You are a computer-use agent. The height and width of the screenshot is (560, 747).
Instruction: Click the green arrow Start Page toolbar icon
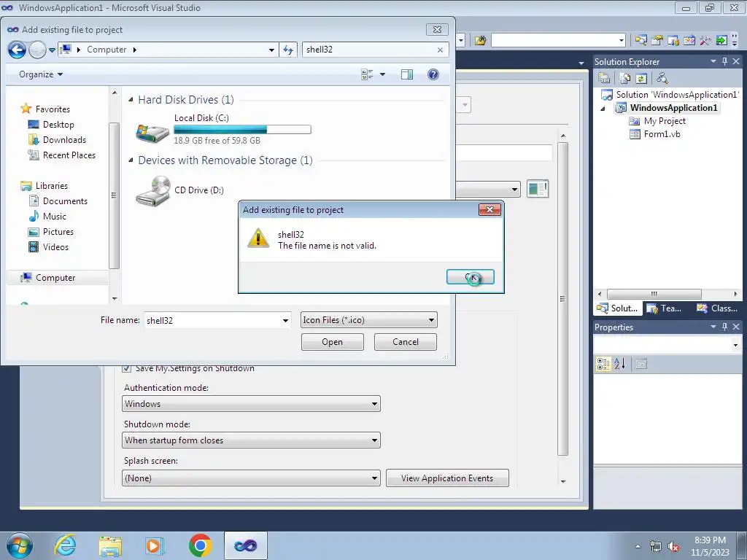(x=721, y=41)
